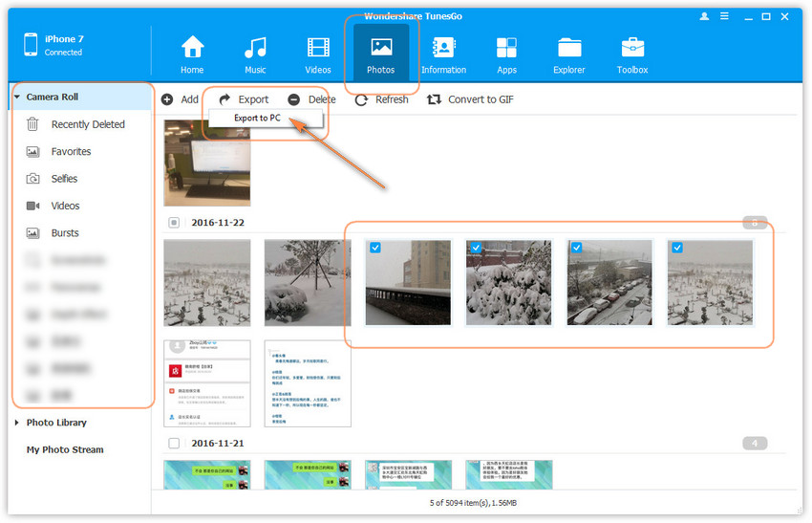Go to the Music section icon
This screenshot has height=523, width=812.
(x=255, y=48)
